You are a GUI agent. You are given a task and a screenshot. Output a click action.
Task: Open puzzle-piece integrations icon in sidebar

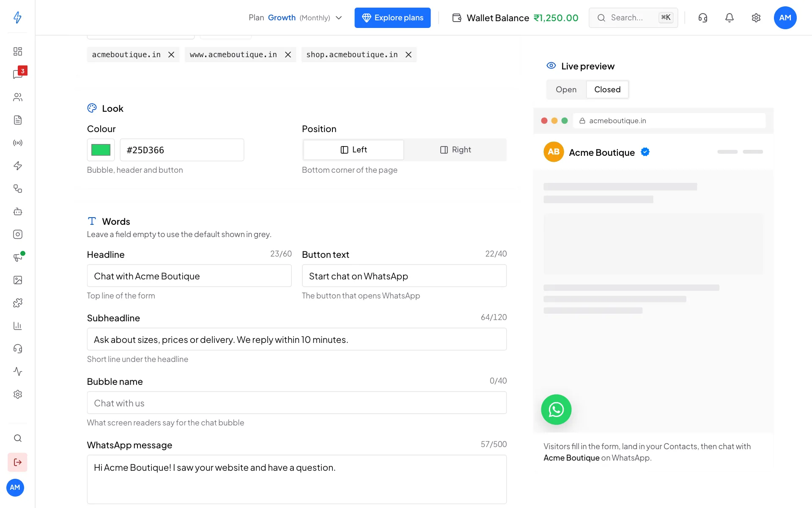[x=17, y=303]
